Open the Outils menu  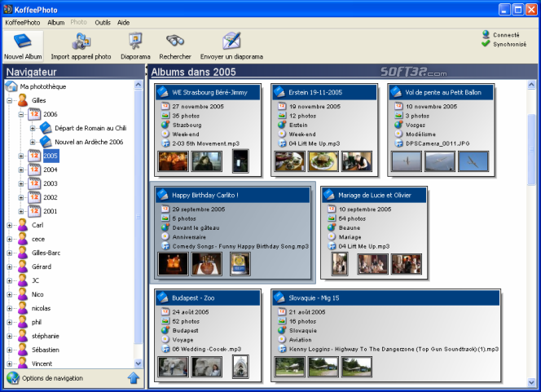tap(103, 23)
